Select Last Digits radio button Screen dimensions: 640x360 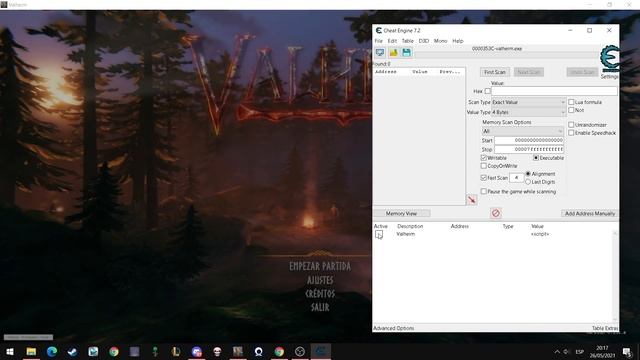528,182
